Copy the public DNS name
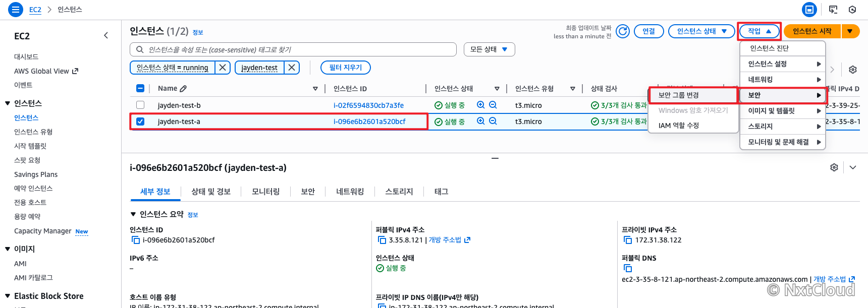Screen dimensions: 868x308 (628, 268)
